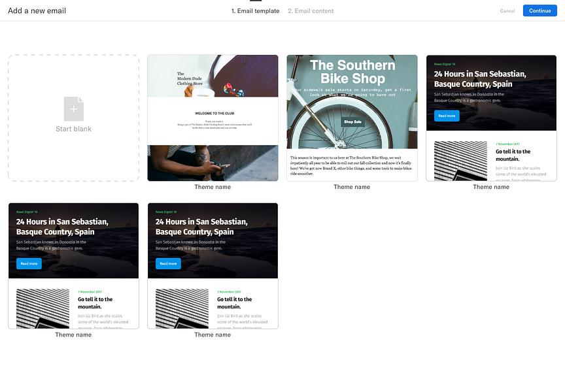Viewport: 565px width, 392px height.
Task: Switch to the Email content step
Action: pyautogui.click(x=311, y=11)
